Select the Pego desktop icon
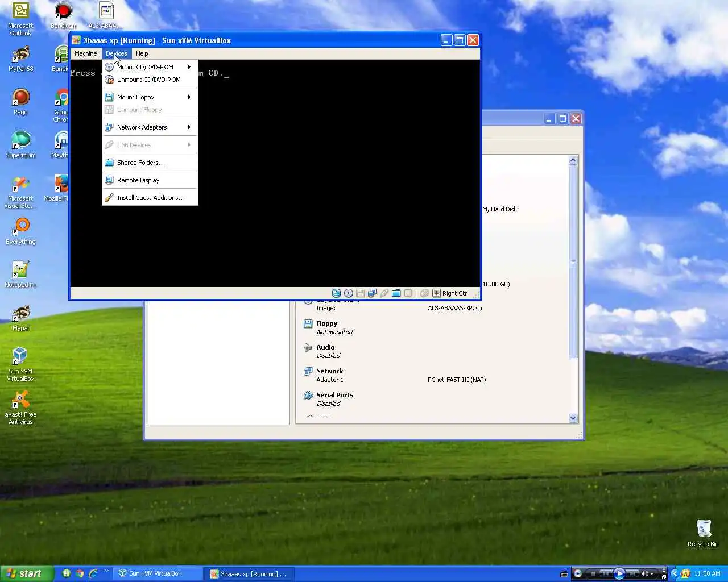This screenshot has width=728, height=582. (20, 102)
